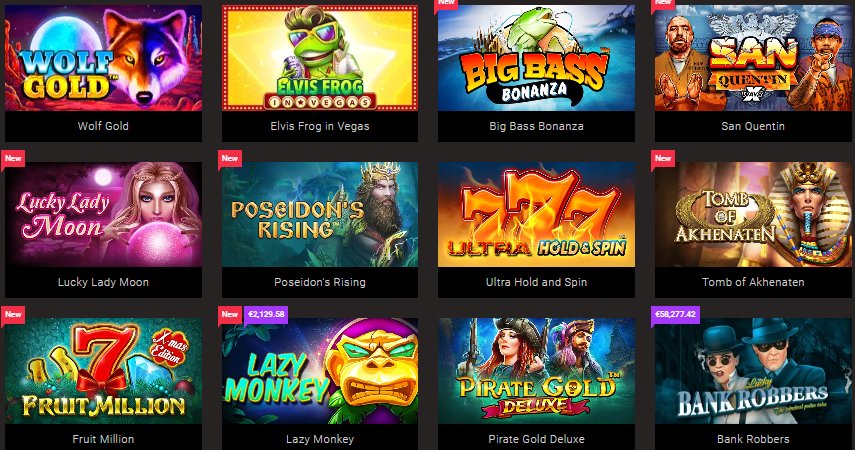Image resolution: width=855 pixels, height=450 pixels.
Task: Open the Wolf Gold game thumbnail
Action: tap(103, 58)
